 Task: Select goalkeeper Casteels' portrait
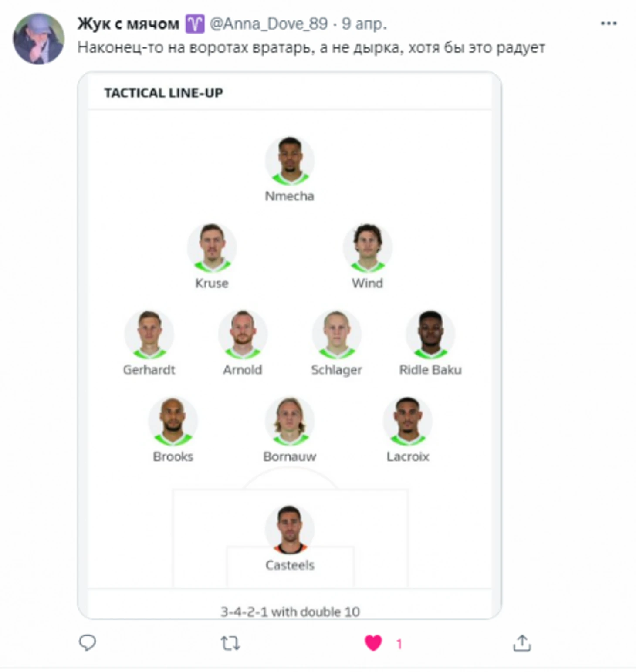coord(290,530)
